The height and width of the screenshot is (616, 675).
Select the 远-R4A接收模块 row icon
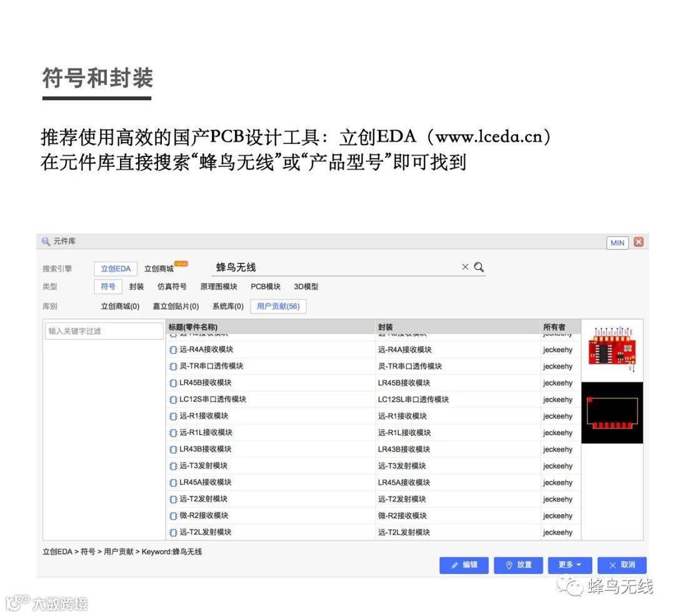point(173,350)
